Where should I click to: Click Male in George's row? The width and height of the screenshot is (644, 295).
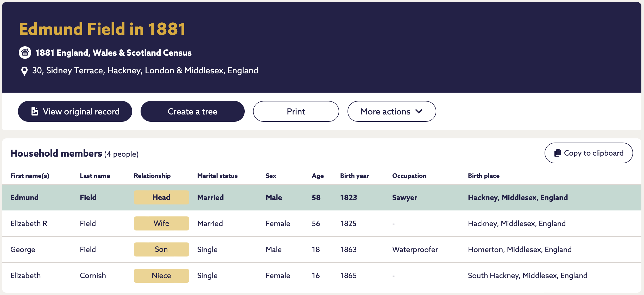[x=274, y=249]
